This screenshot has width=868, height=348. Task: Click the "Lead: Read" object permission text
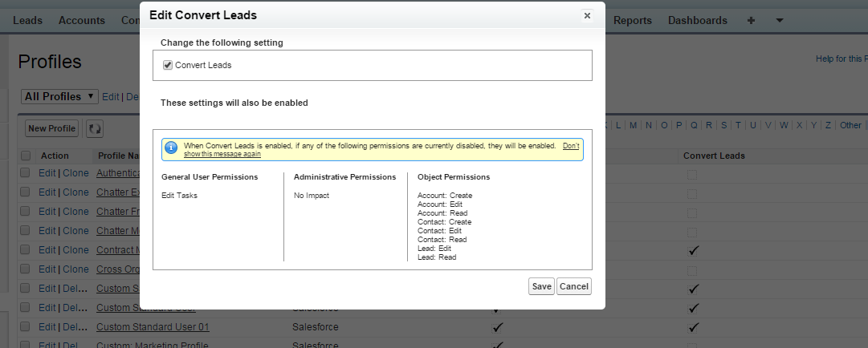coord(437,257)
